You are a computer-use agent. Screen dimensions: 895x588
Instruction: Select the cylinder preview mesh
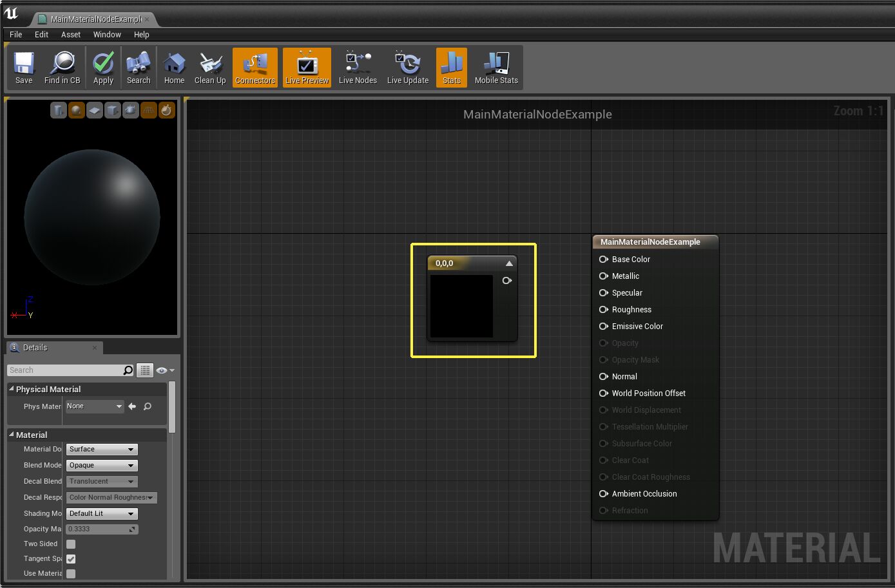59,110
